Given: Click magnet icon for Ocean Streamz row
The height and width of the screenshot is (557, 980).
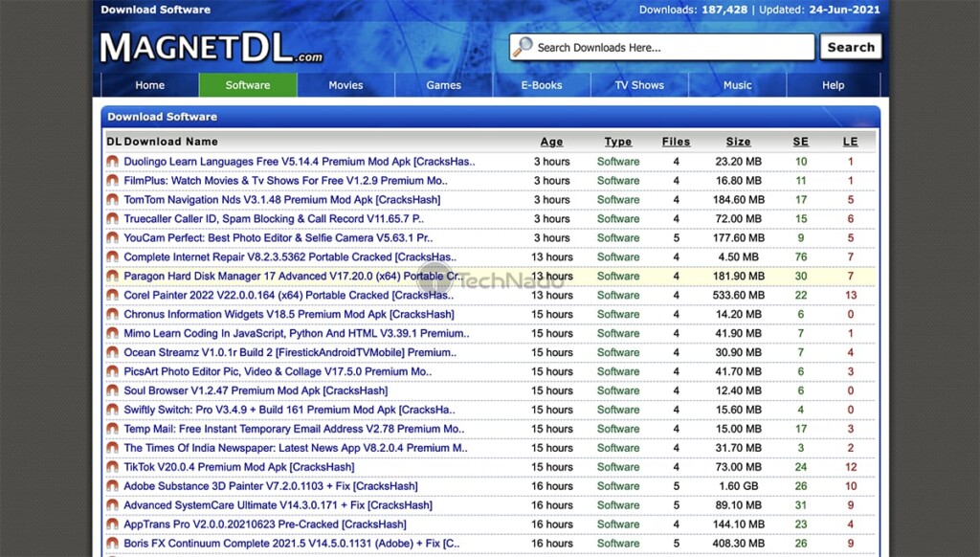Looking at the screenshot, I should (x=113, y=352).
